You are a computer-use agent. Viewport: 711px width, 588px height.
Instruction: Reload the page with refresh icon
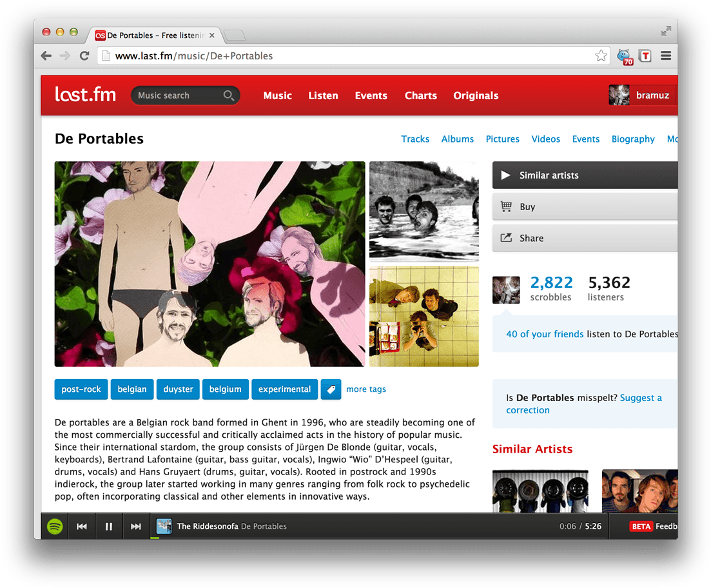[x=84, y=56]
